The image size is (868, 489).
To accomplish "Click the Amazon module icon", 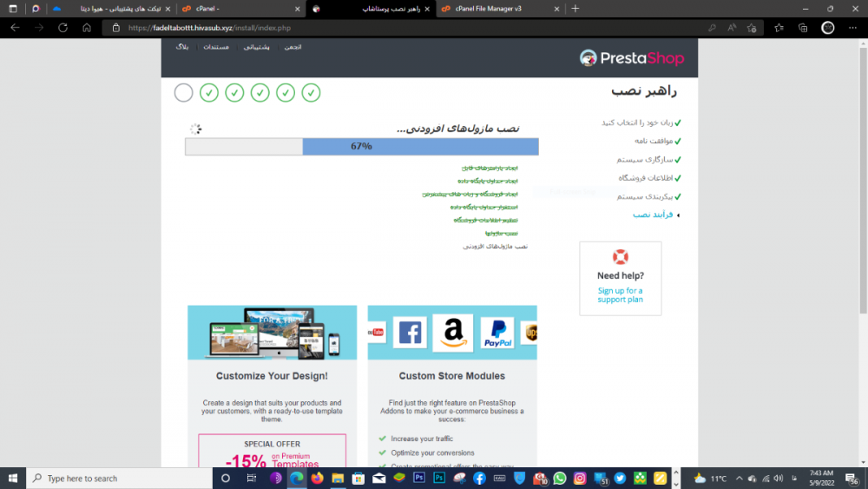I will click(x=453, y=333).
